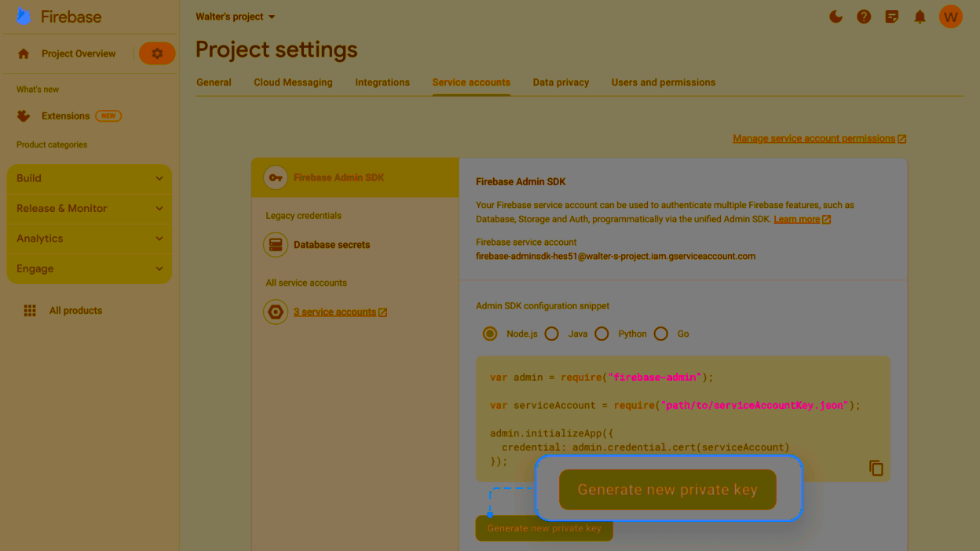Open the Walter's project dropdown
Screen dimensions: 980x551
pos(236,16)
